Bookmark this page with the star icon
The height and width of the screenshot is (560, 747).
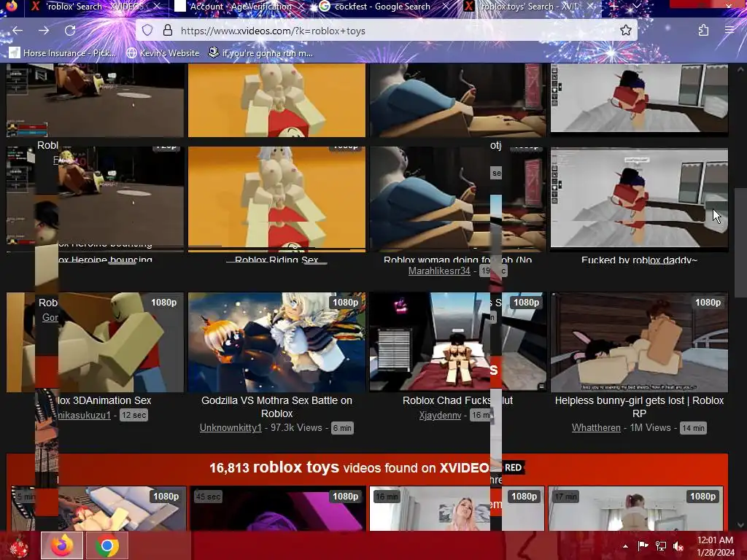[x=625, y=31]
